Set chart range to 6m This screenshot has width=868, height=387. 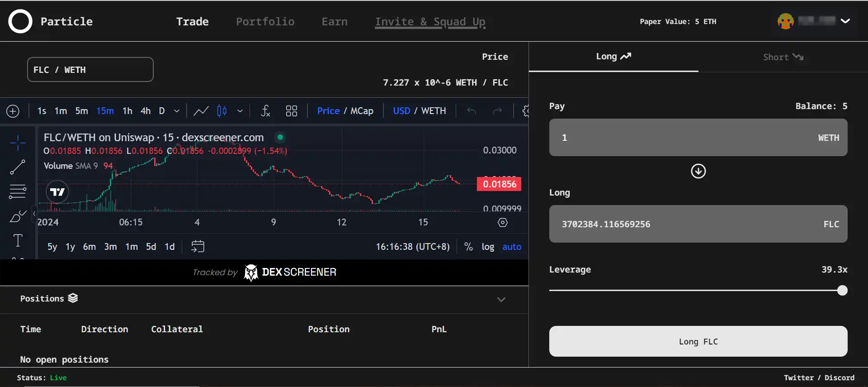[89, 247]
